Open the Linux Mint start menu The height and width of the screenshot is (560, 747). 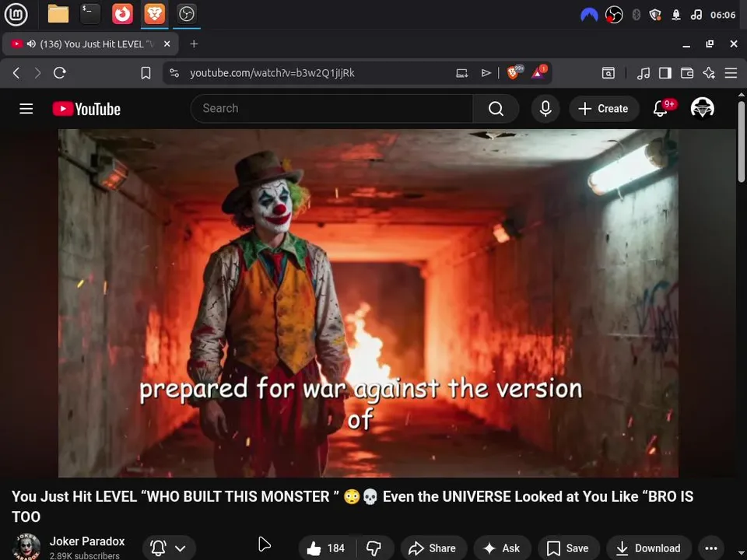(16, 14)
